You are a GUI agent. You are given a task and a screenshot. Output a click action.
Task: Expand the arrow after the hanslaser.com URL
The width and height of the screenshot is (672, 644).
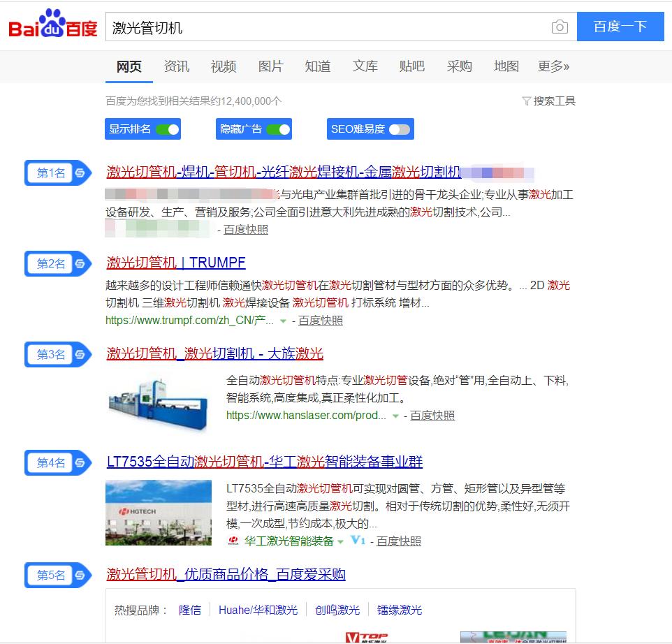tap(395, 416)
